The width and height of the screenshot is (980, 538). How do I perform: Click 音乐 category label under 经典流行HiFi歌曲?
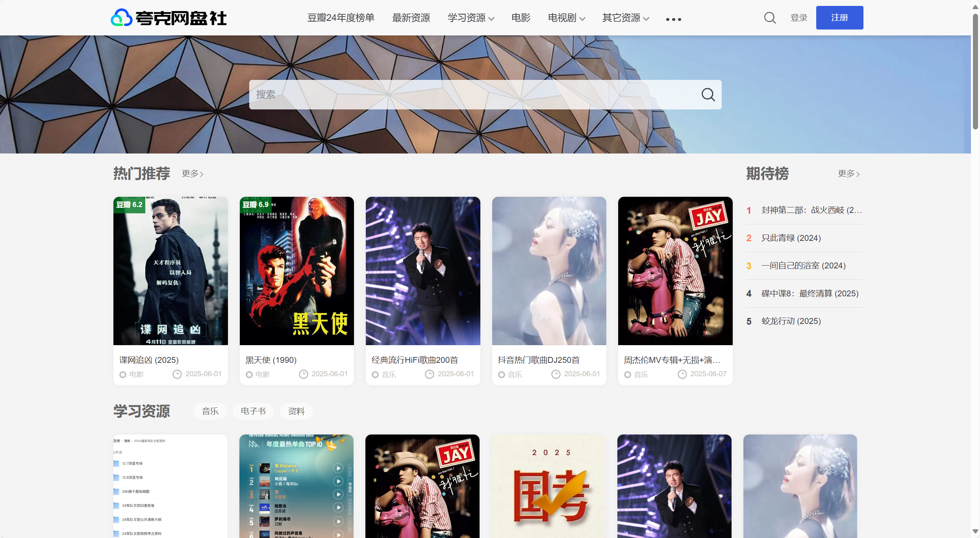click(x=389, y=374)
